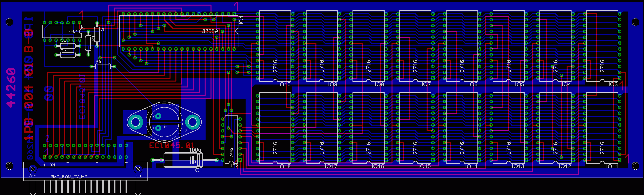Image resolution: width=644 pixels, height=195 pixels.
Task: Click the 2716 EPROM labeled IO15
Action: (415, 128)
